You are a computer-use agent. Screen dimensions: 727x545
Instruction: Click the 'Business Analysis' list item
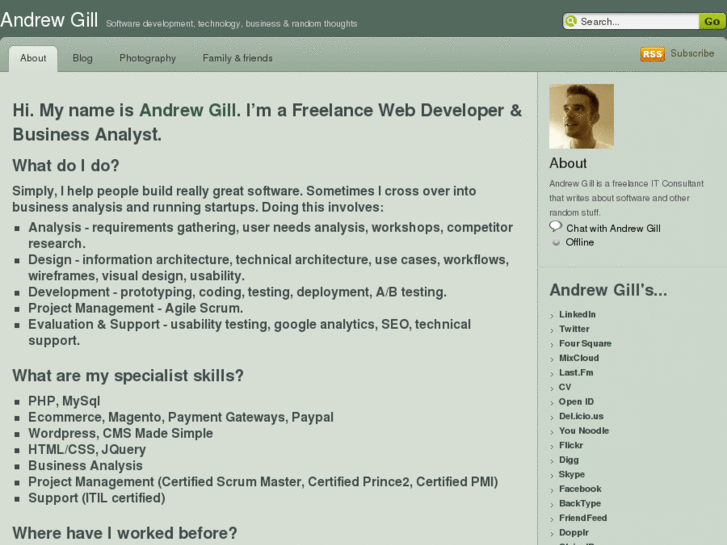85,466
